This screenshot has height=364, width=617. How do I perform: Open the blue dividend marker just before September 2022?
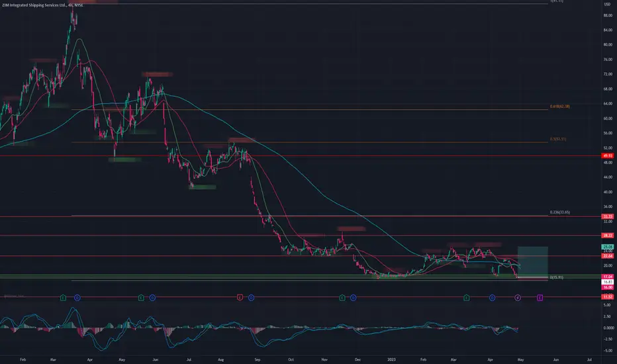pyautogui.click(x=251, y=298)
